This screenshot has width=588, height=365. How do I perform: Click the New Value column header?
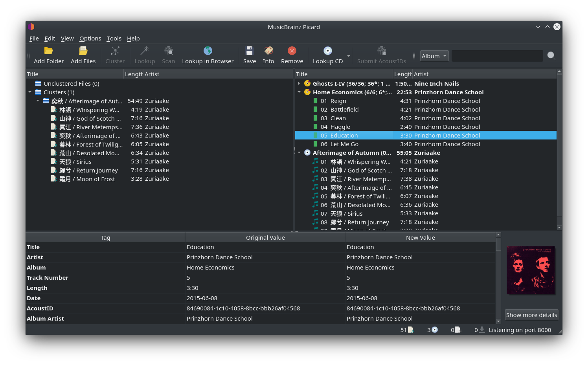coord(420,237)
